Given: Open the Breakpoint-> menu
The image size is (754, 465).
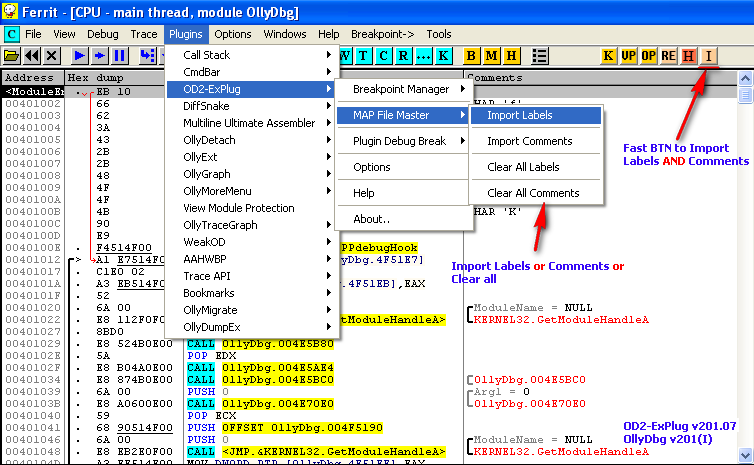Looking at the screenshot, I should [x=382, y=34].
